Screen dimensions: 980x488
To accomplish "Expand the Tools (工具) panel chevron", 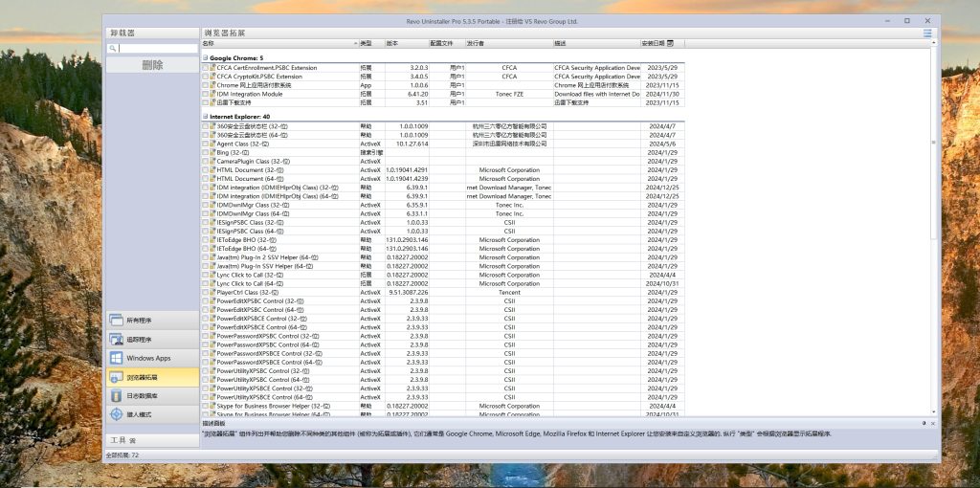I will pos(133,440).
